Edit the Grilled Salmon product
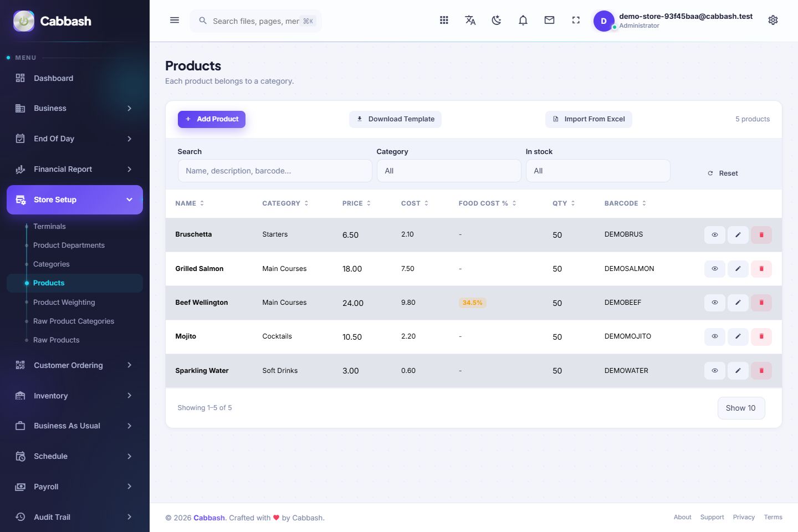Image resolution: width=798 pixels, height=532 pixels. tap(738, 269)
